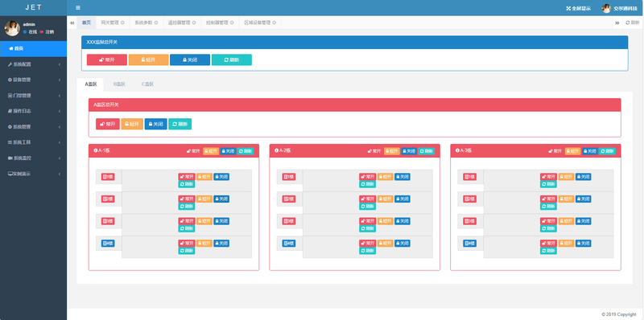Click 刷新 for 2楼 in A-1栋

(187, 207)
